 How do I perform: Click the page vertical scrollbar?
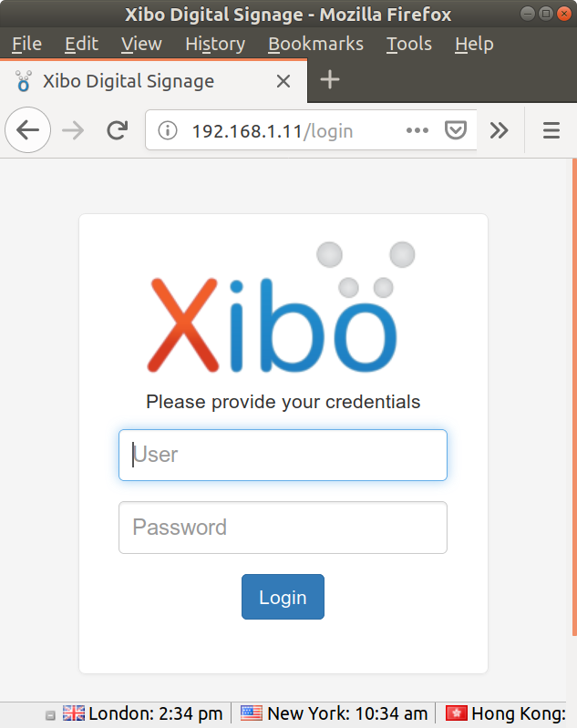pos(574,397)
